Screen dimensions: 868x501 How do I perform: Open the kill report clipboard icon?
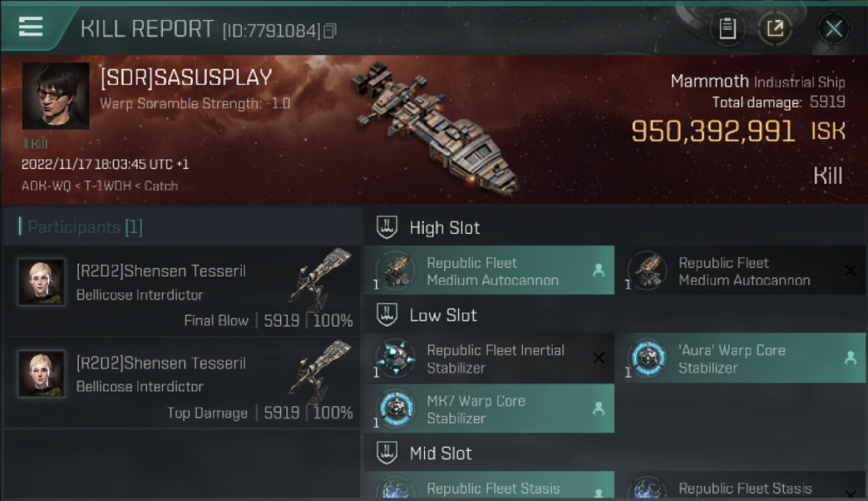[727, 29]
